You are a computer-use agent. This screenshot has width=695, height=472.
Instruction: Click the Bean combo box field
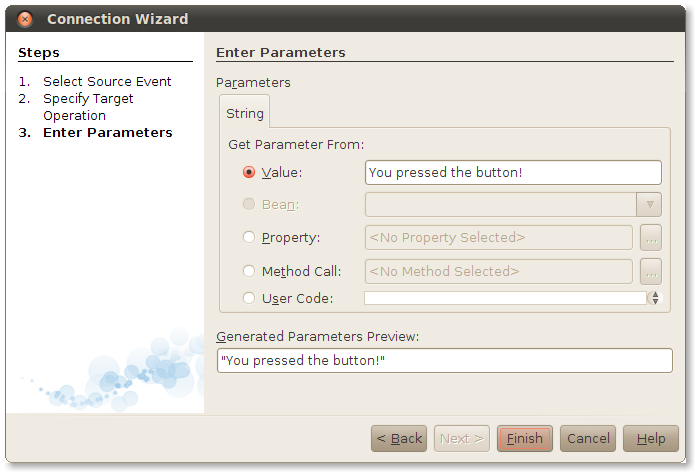(500, 205)
